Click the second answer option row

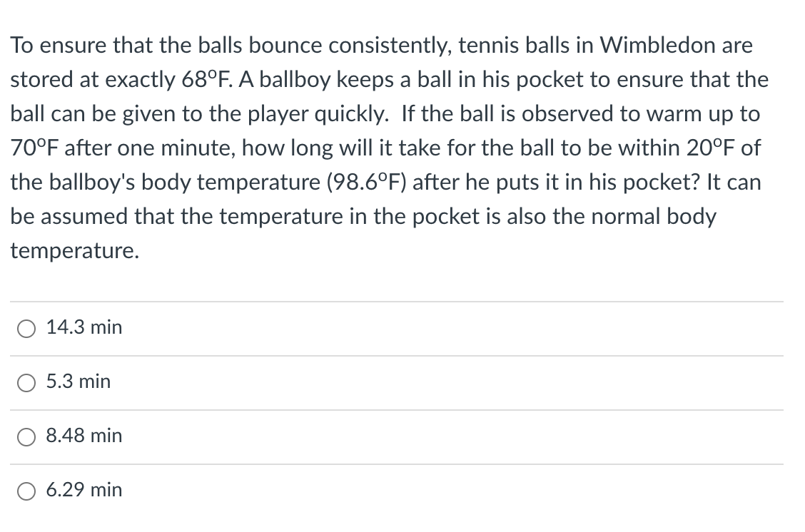(x=214, y=382)
